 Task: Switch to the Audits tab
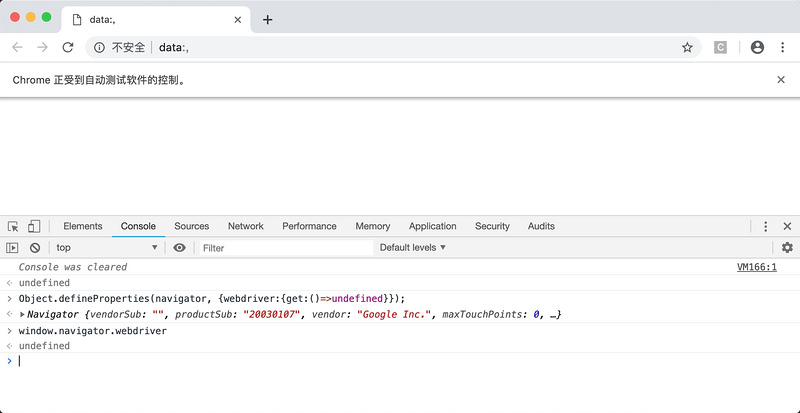pos(541,226)
